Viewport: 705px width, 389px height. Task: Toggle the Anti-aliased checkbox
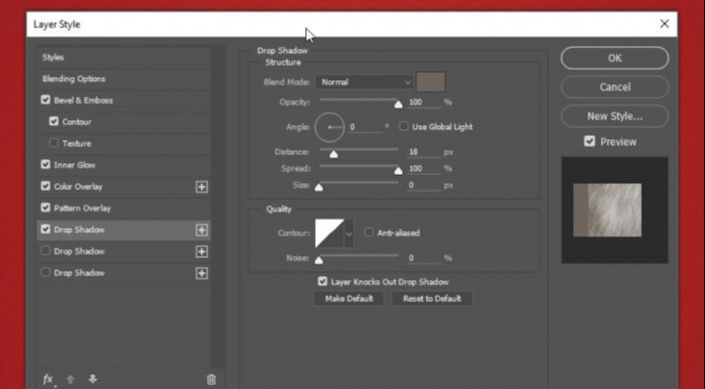tap(369, 233)
